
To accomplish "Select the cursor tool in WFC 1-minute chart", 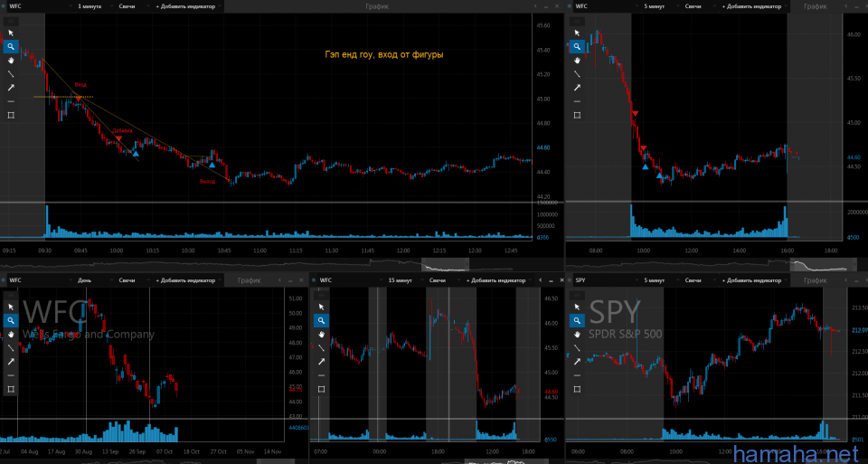I will 11,33.
